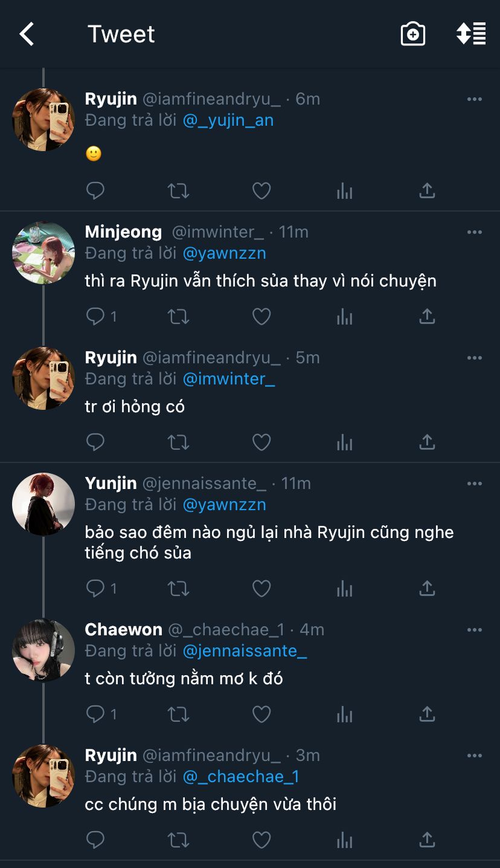This screenshot has width=500, height=868.
Task: Retweet Minjeong's reply to @yawnzzn
Action: pyautogui.click(x=178, y=316)
